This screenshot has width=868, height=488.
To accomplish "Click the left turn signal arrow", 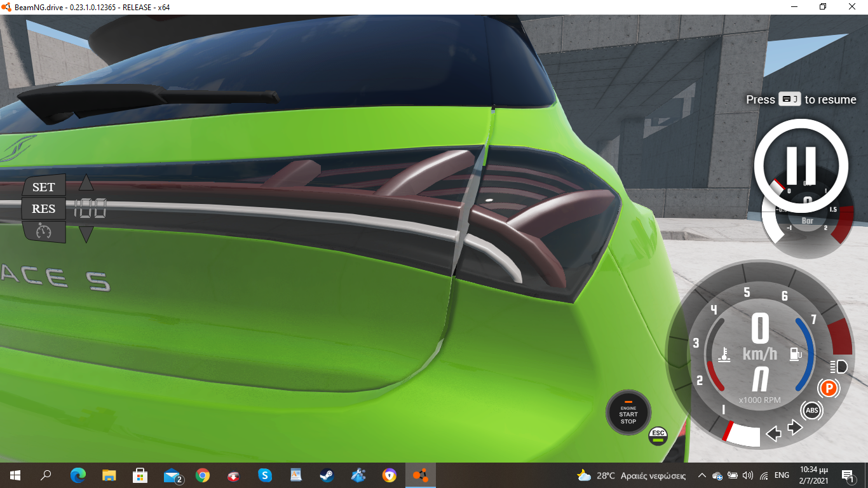I will pos(773,434).
